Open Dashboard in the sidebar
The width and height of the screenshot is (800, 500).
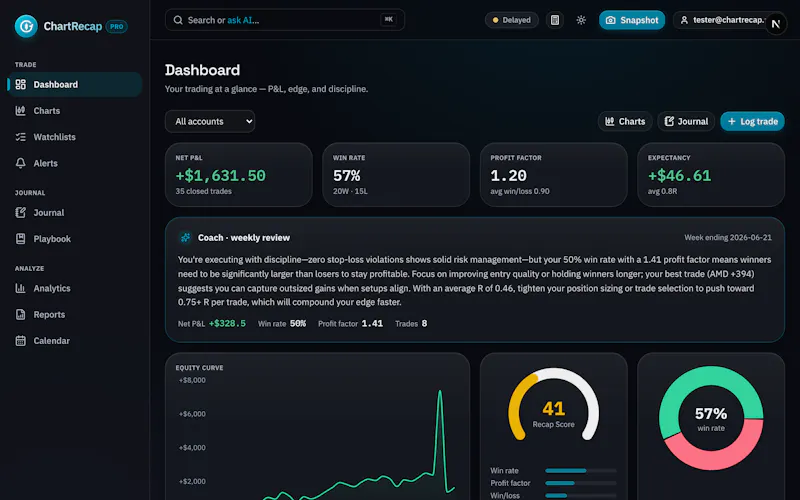(74, 85)
